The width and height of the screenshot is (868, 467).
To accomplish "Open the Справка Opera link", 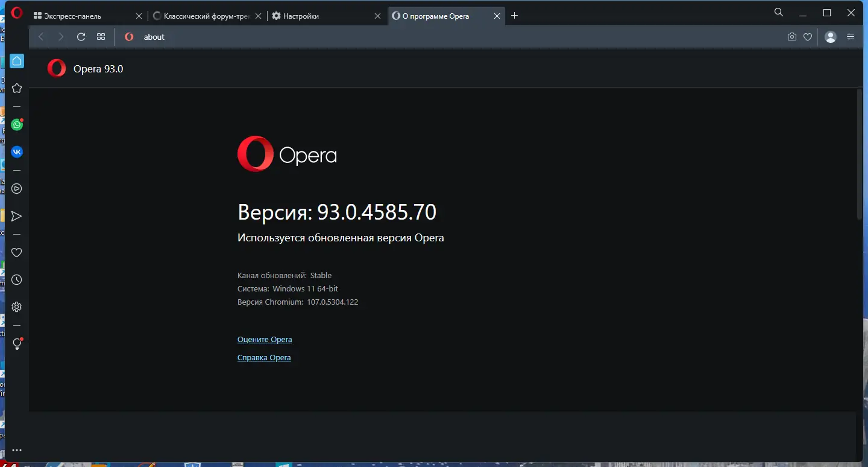I will [x=264, y=358].
